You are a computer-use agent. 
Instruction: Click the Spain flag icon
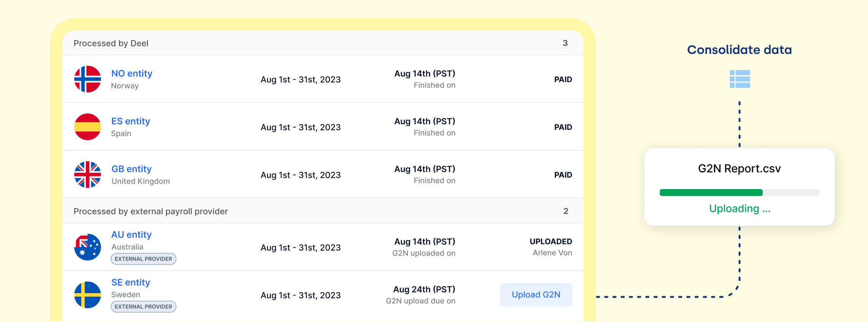click(x=87, y=127)
